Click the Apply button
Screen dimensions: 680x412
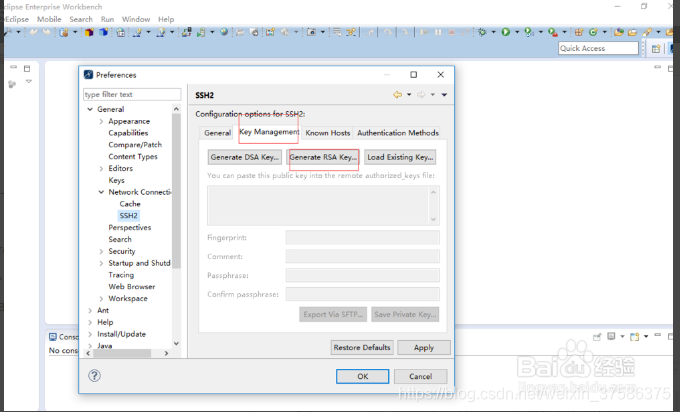click(x=424, y=347)
